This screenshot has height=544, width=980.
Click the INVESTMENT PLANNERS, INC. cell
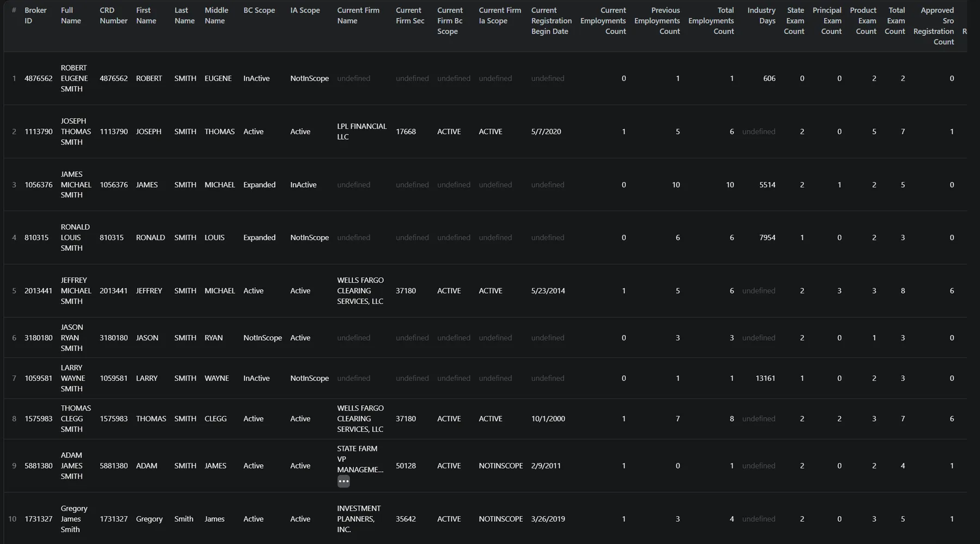click(x=358, y=519)
